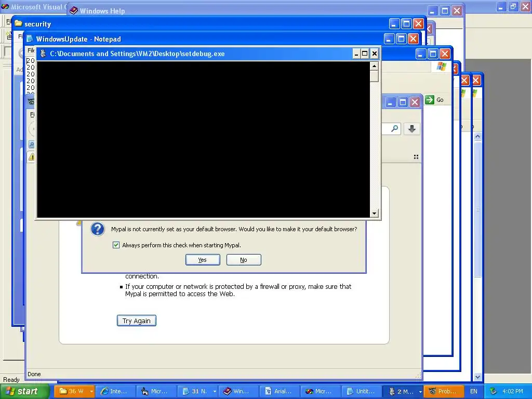Screen dimensions: 532x399
Task: Click the 4:02 PM clock
Action: 513,391
